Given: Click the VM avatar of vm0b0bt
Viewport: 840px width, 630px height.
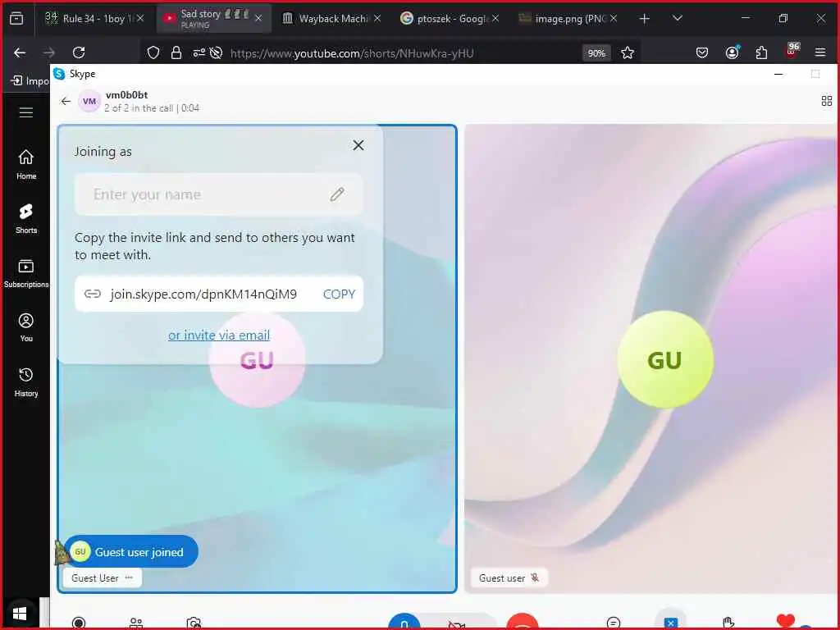Looking at the screenshot, I should pos(89,101).
